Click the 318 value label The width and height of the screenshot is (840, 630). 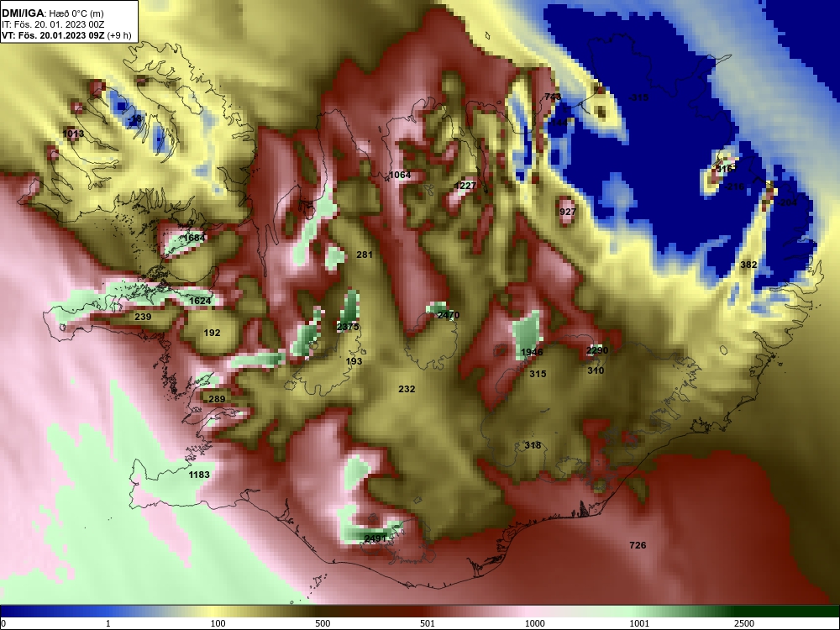533,446
